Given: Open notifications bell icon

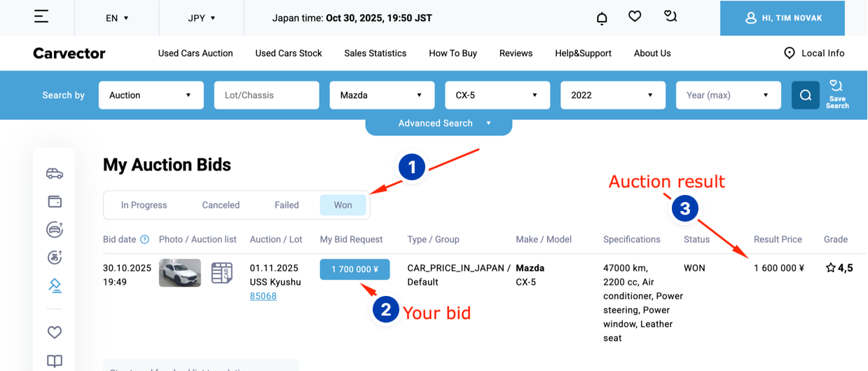Looking at the screenshot, I should pyautogui.click(x=602, y=18).
